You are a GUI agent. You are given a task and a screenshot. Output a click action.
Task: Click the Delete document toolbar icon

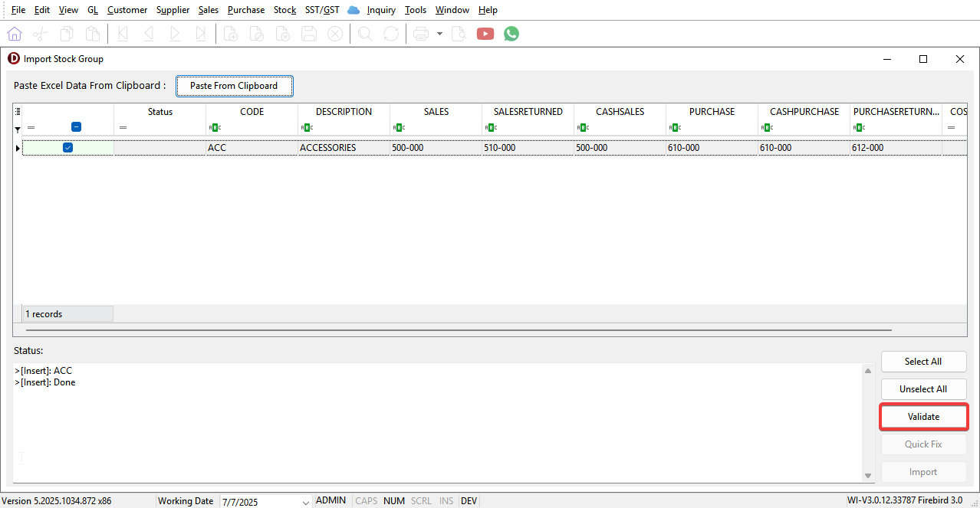283,34
